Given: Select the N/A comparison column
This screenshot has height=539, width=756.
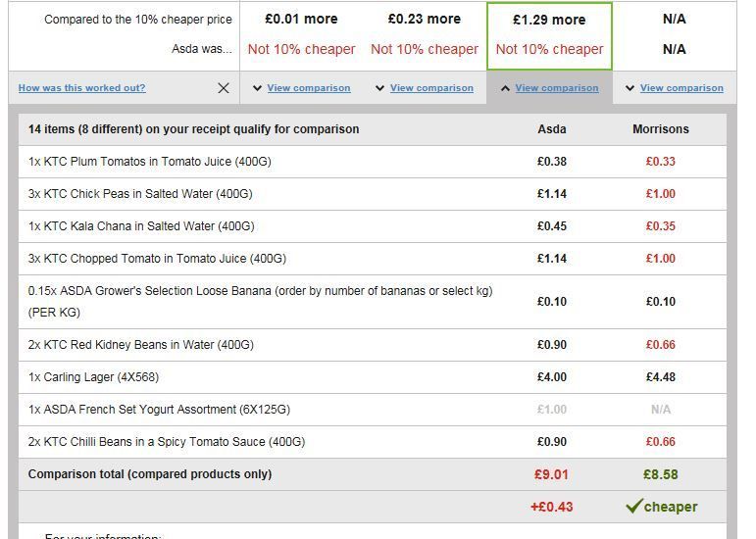Looking at the screenshot, I should click(x=674, y=34).
